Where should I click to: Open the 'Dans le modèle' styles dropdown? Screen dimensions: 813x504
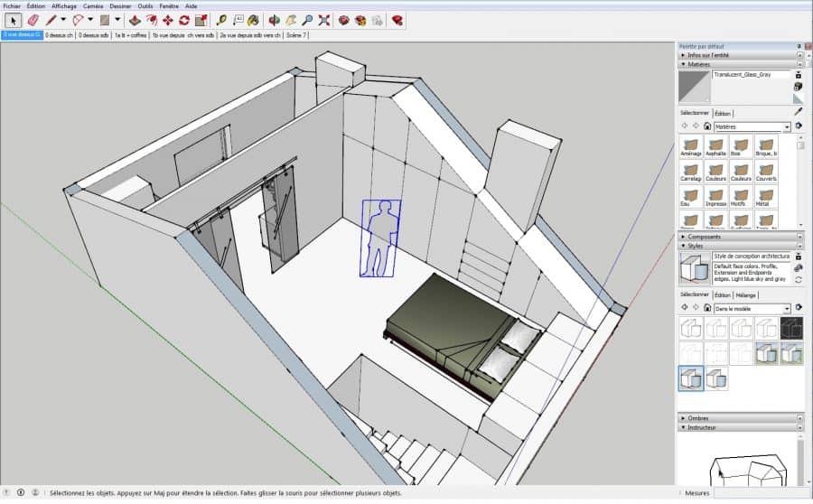(x=752, y=309)
